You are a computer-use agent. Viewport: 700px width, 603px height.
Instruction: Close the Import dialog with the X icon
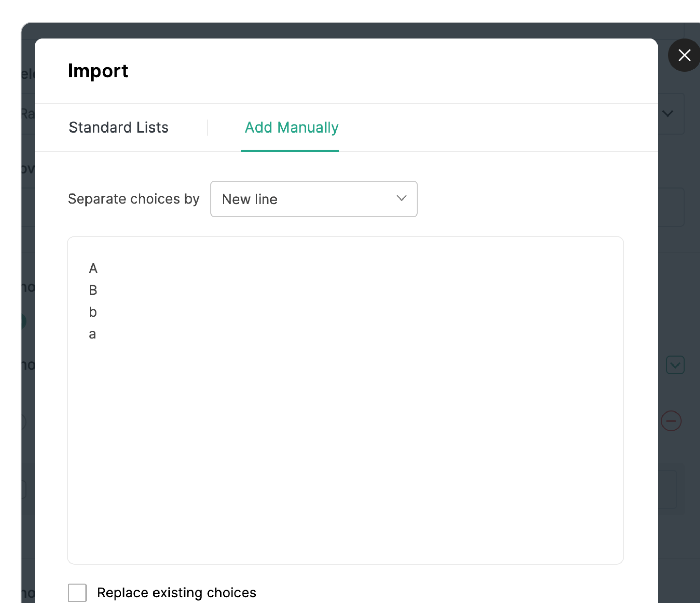tap(684, 55)
